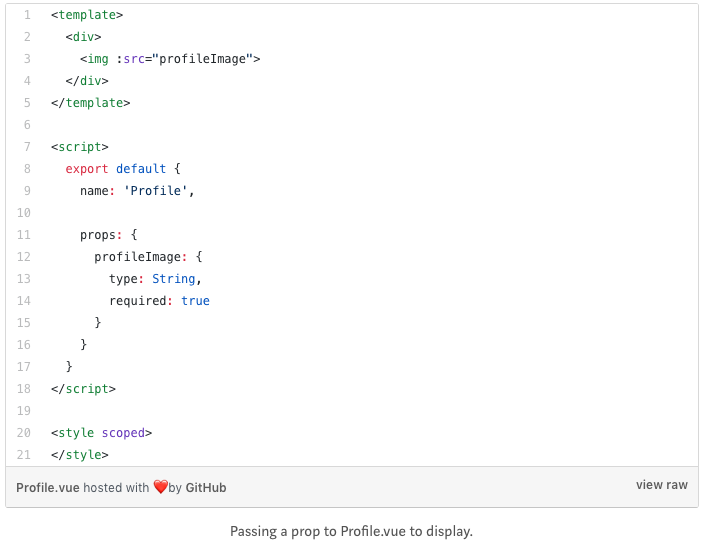707x541 pixels.
Task: Click the 'default' keyword in code
Action: coord(141,169)
